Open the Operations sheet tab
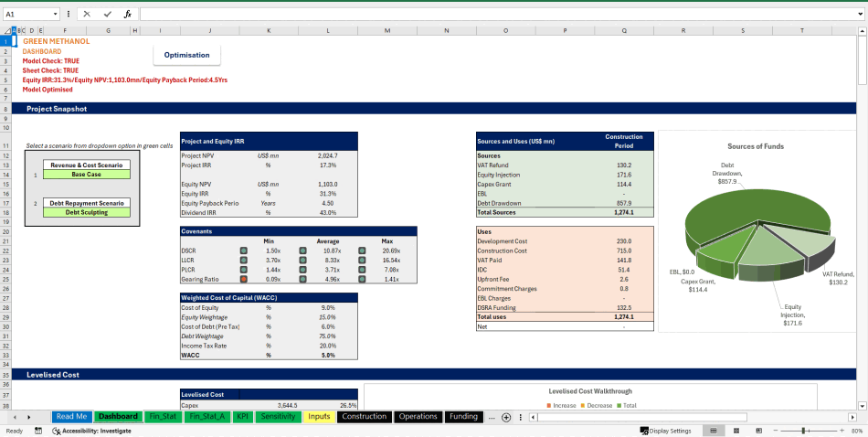 418,417
